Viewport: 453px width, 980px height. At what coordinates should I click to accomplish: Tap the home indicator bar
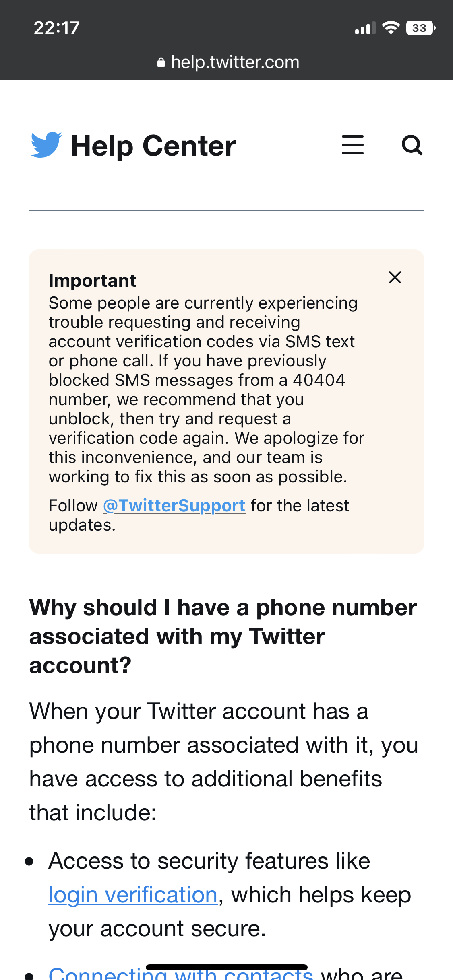[227, 967]
